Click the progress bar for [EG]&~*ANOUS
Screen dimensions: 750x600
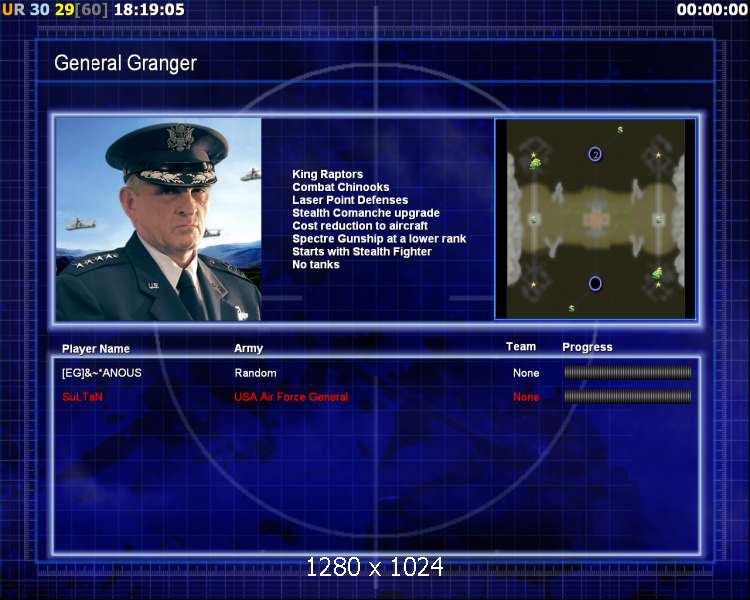pyautogui.click(x=628, y=372)
